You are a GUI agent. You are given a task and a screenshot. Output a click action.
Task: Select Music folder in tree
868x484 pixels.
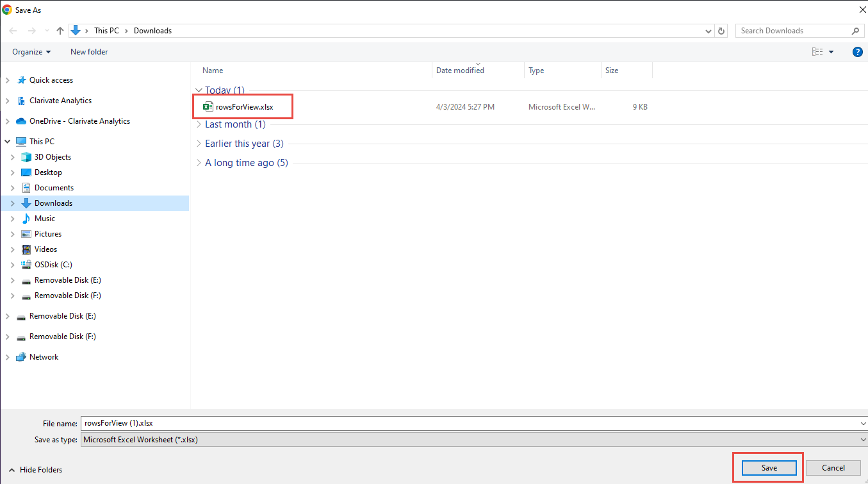[x=45, y=219]
